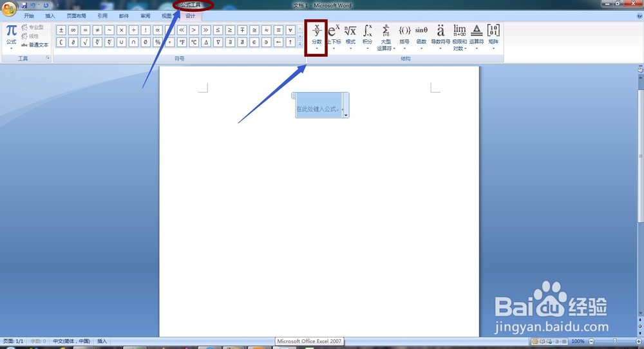644x349 pixels.
Task: Insert the partial differential ∂ symbol
Action: click(73, 42)
